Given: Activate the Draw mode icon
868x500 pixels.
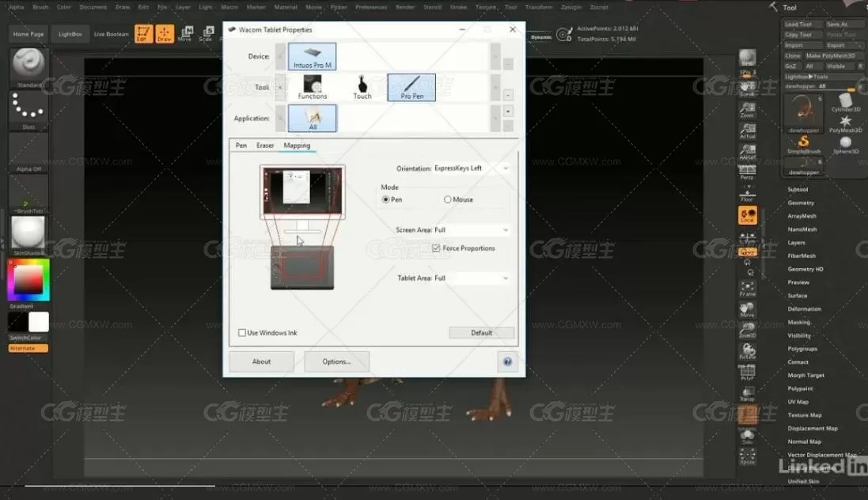Looking at the screenshot, I should (x=165, y=34).
